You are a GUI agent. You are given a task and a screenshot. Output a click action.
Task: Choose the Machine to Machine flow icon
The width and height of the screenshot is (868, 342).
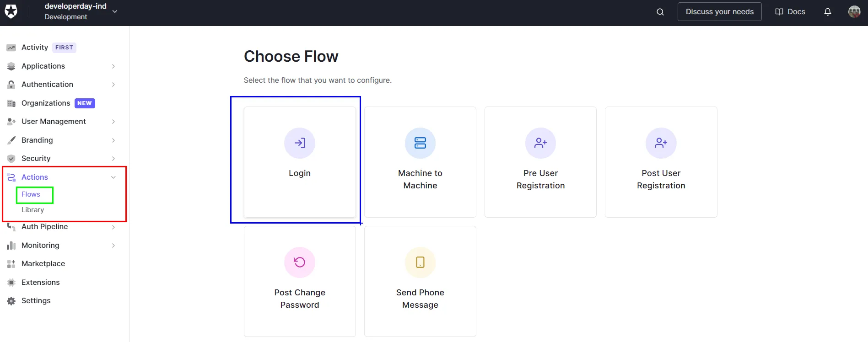click(420, 143)
